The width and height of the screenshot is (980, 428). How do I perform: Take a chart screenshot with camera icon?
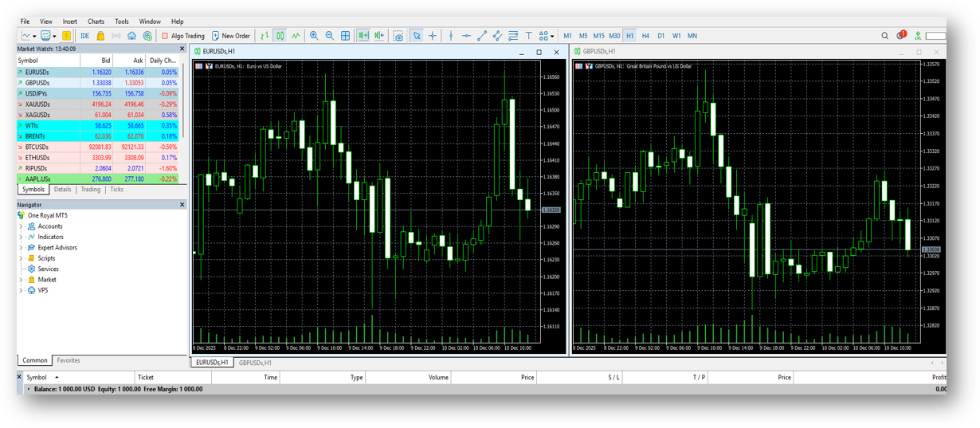pos(399,36)
